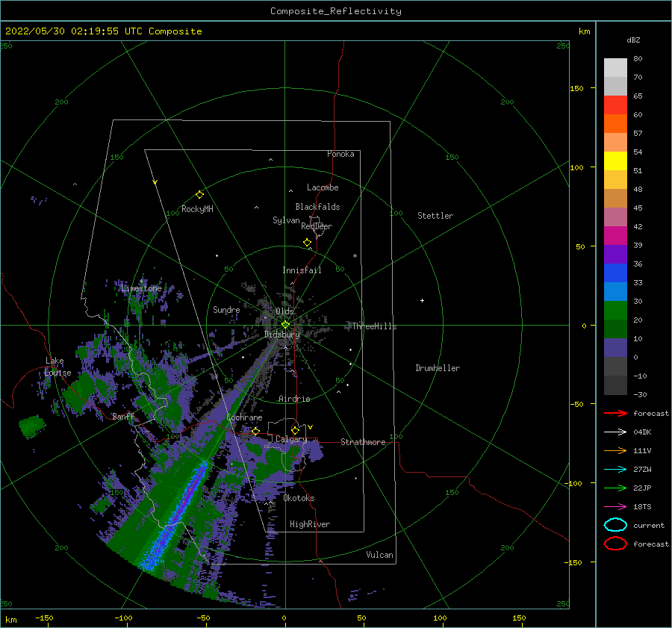Click the km unit label at bottom left

pyautogui.click(x=11, y=620)
